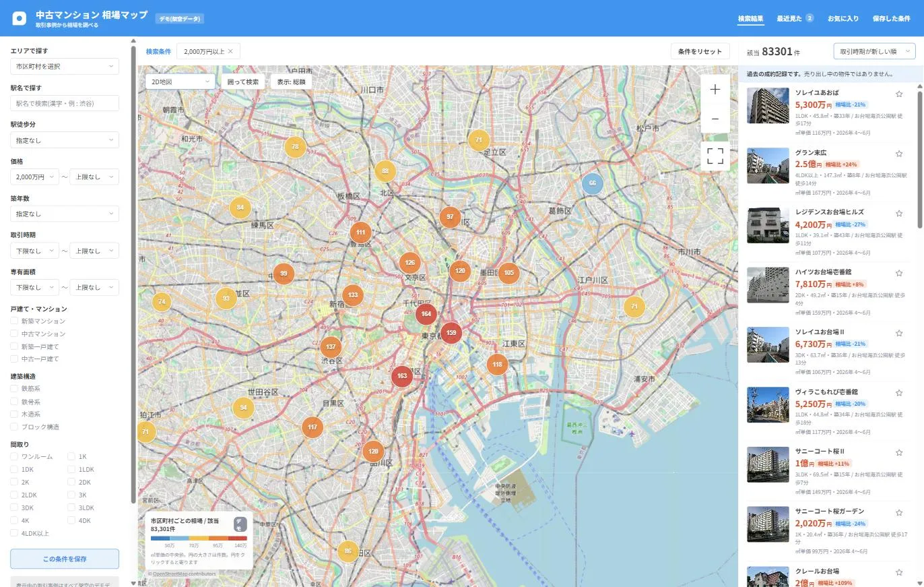Star the ヴィラこもれび壱番館 listing

pyautogui.click(x=899, y=393)
